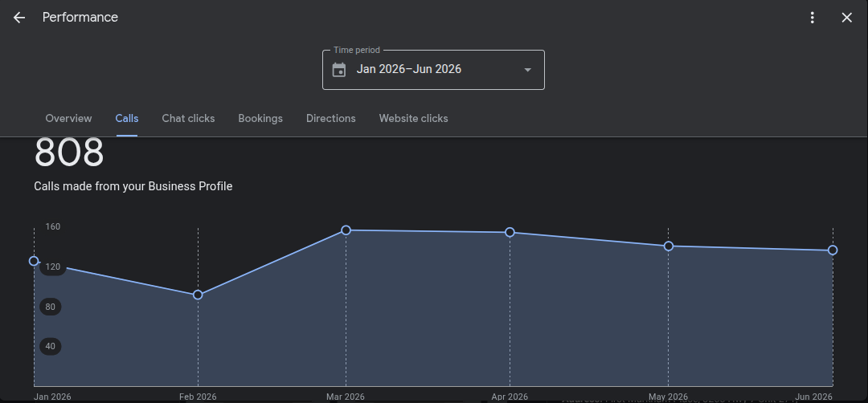Click the Mar 2026 x-axis label
The image size is (868, 403).
coord(346,397)
